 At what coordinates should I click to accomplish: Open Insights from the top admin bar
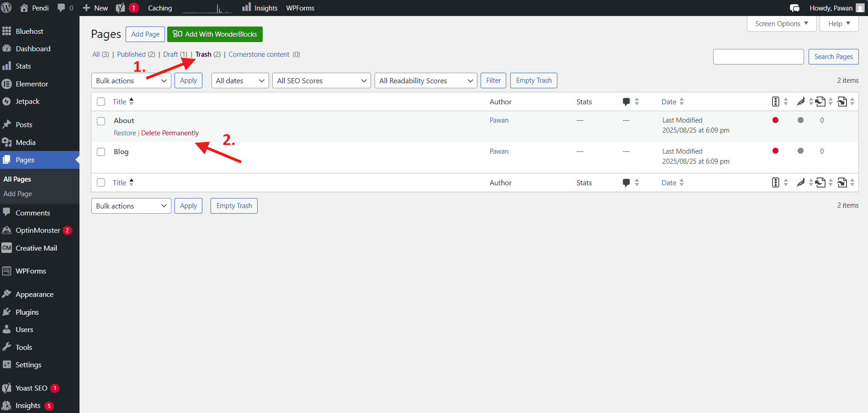265,7
